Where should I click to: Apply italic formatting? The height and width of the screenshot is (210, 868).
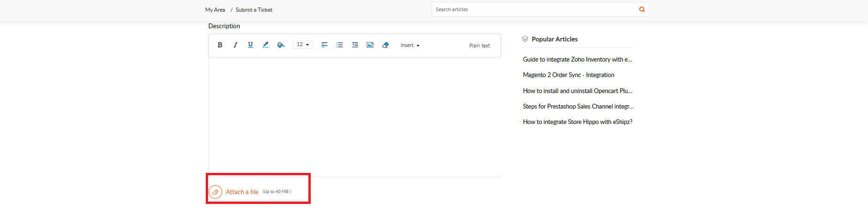(235, 45)
